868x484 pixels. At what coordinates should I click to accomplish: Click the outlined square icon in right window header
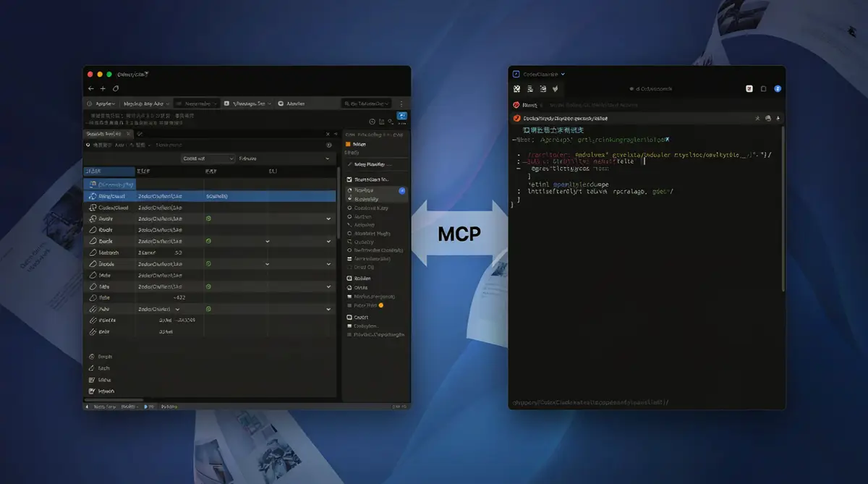764,89
